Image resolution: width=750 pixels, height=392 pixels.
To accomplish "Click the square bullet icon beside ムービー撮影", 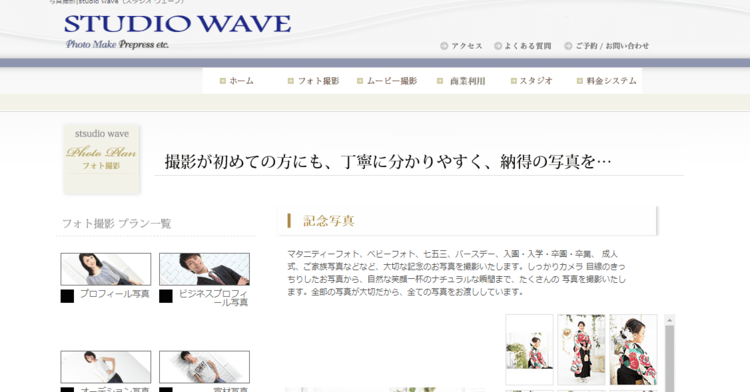I will [360, 81].
